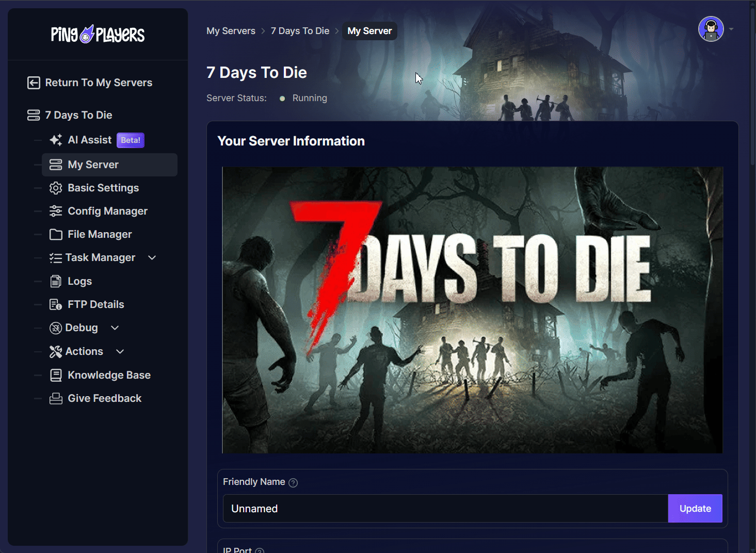Click the IP Port help question icon
The height and width of the screenshot is (553, 756).
point(260,550)
